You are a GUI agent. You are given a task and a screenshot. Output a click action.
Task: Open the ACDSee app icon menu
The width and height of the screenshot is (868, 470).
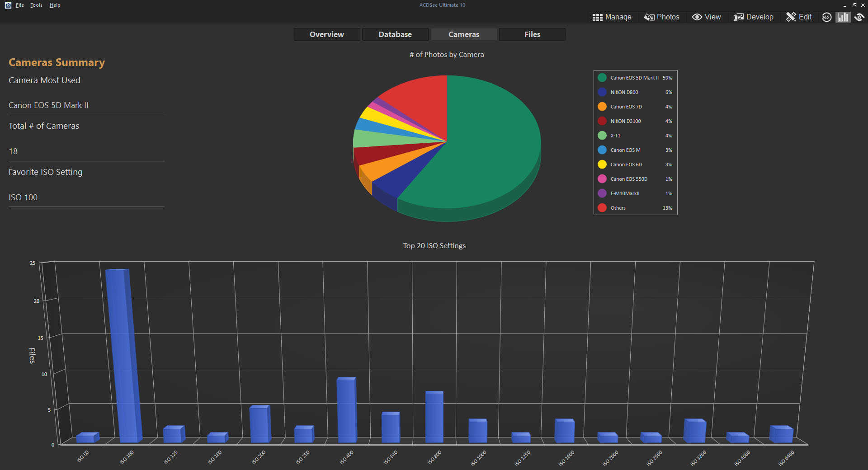coord(8,5)
